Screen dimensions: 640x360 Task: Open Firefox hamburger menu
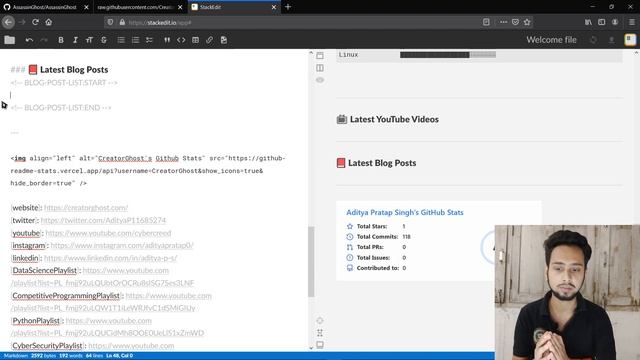[x=631, y=22]
